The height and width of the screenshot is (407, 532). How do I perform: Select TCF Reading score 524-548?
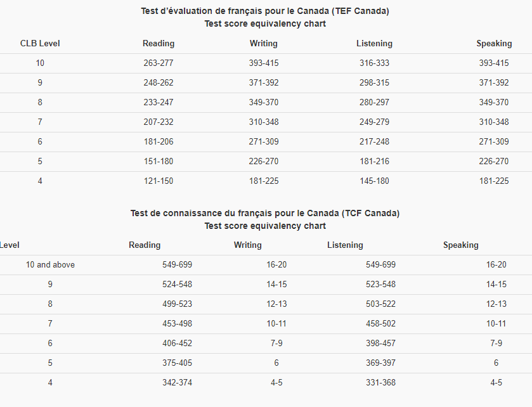pos(177,285)
